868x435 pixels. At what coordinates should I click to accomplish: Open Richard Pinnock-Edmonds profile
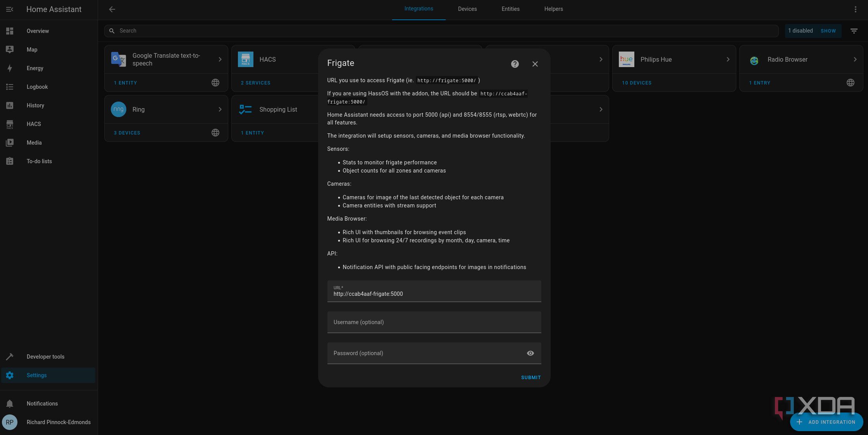pos(48,422)
